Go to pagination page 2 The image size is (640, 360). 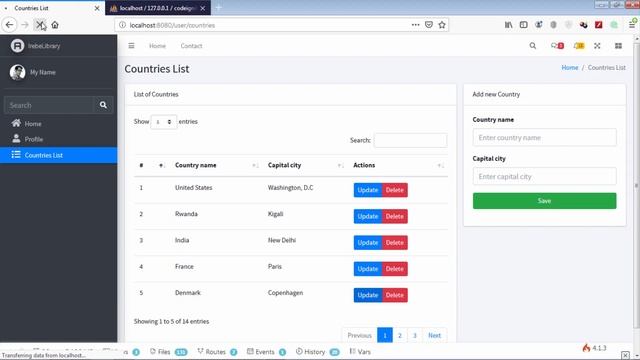pos(400,336)
